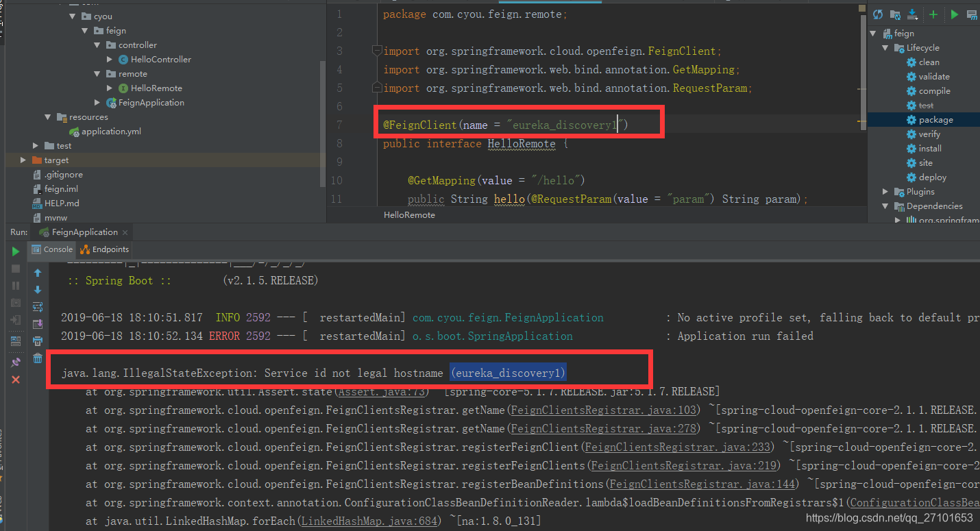Open FeignClientsRegistrar.java:103 link
The image size is (980, 531).
(x=602, y=410)
